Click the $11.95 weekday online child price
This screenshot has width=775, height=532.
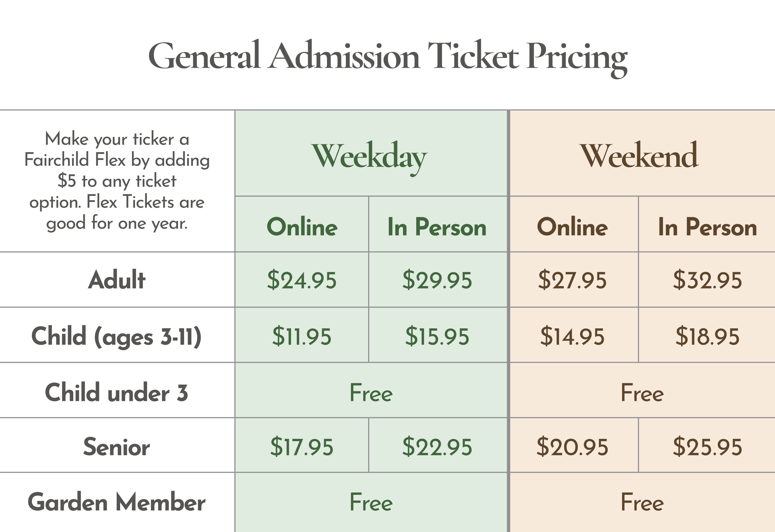(302, 336)
